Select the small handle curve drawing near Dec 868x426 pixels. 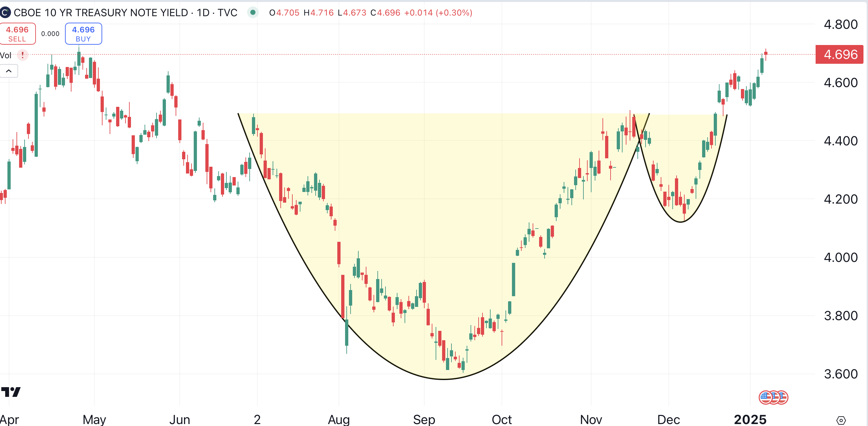(681, 222)
